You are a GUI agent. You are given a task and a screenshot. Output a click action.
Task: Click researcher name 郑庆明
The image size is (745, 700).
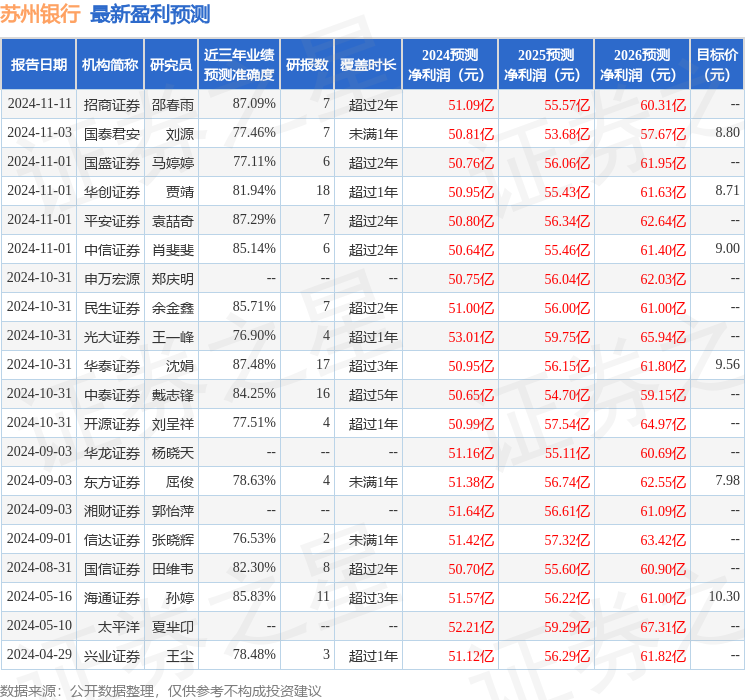coord(173,279)
